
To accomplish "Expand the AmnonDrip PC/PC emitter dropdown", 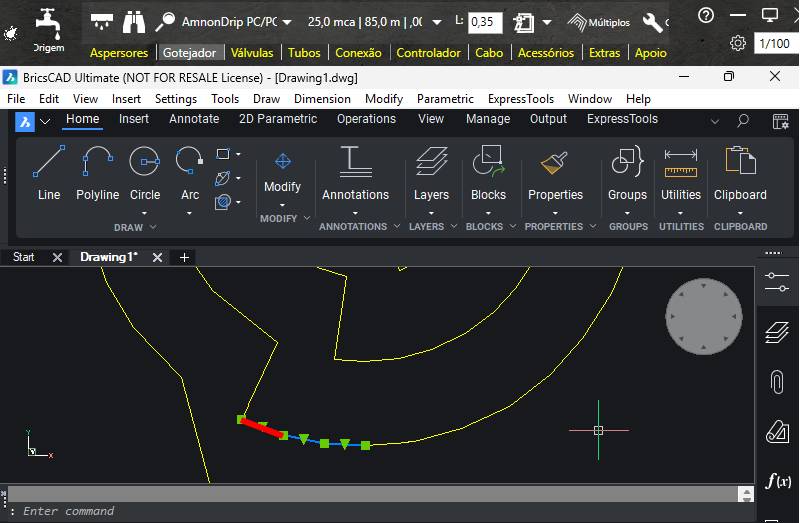I will [x=288, y=21].
